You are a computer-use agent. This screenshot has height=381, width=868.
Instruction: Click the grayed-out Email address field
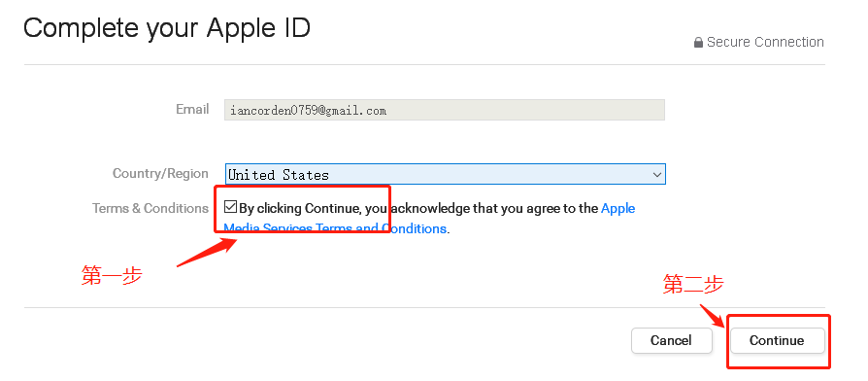(444, 110)
